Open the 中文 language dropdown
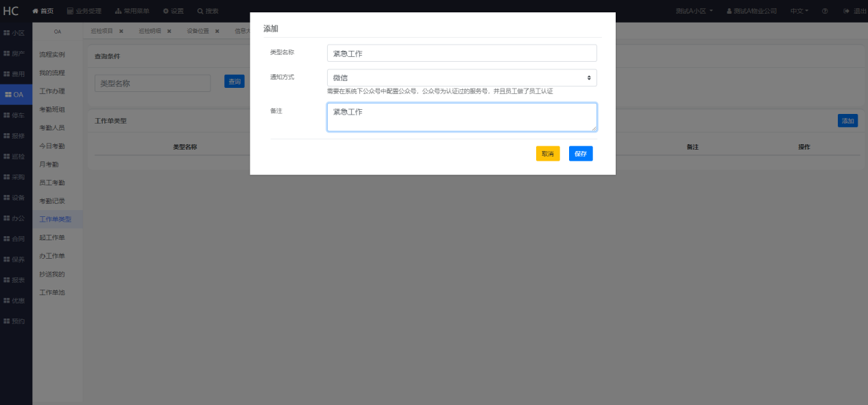Viewport: 868px width, 405px height. tap(799, 11)
